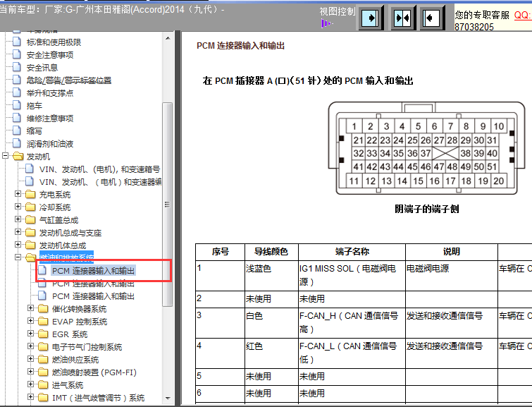The image size is (532, 407).
Task: Expand the EVAP 控制系统 folder
Action: (30, 321)
